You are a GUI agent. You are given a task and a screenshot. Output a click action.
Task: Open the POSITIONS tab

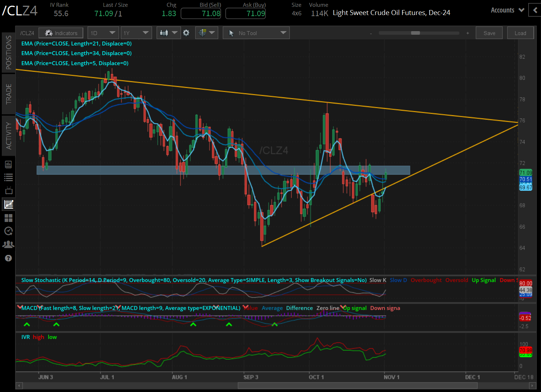[9, 51]
